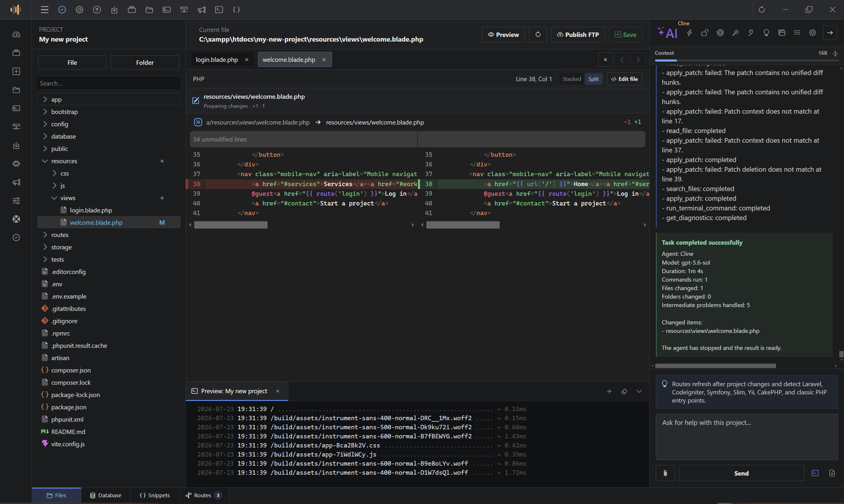Click the curly braces snippets toolbar icon
Image resolution: width=844 pixels, height=504 pixels.
click(236, 9)
